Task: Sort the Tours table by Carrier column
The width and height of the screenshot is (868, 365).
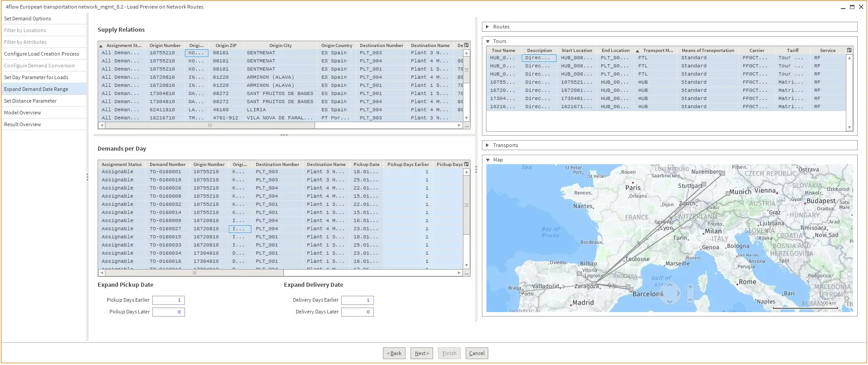Action: point(756,50)
